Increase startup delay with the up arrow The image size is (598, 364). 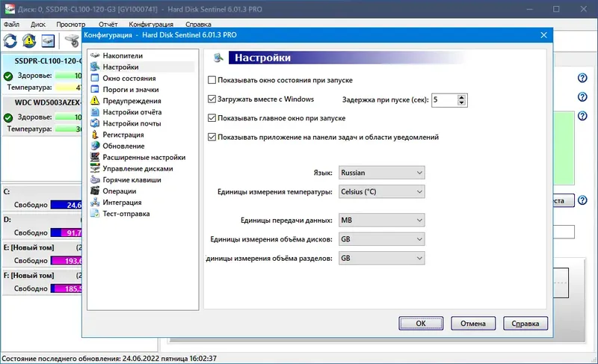click(461, 97)
